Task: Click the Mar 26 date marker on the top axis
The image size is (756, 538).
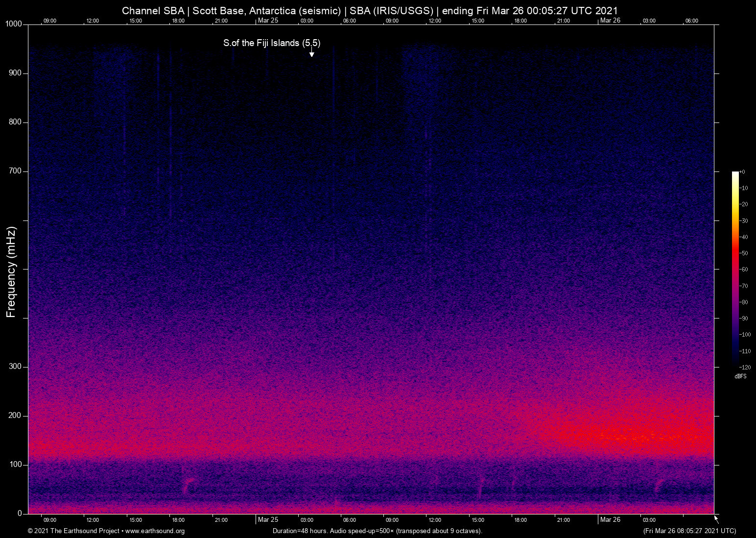Action: pos(610,21)
